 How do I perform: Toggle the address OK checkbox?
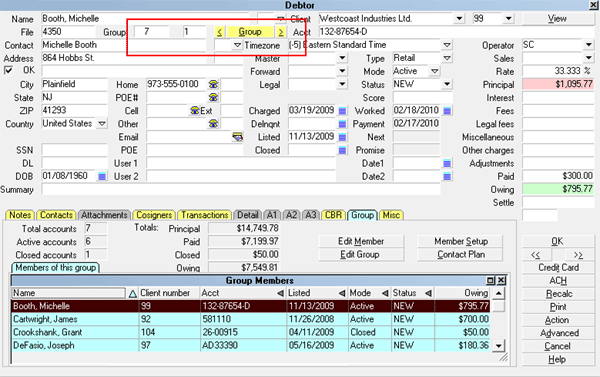(x=8, y=70)
